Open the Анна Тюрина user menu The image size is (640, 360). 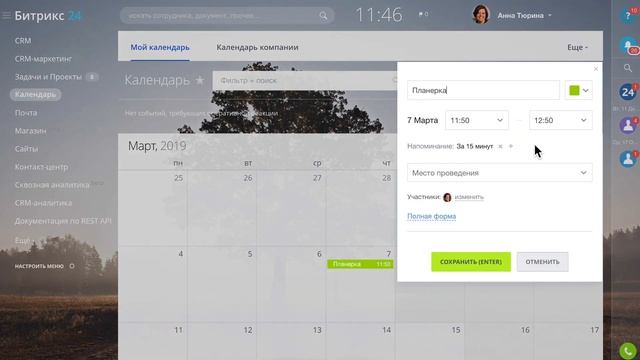[524, 16]
